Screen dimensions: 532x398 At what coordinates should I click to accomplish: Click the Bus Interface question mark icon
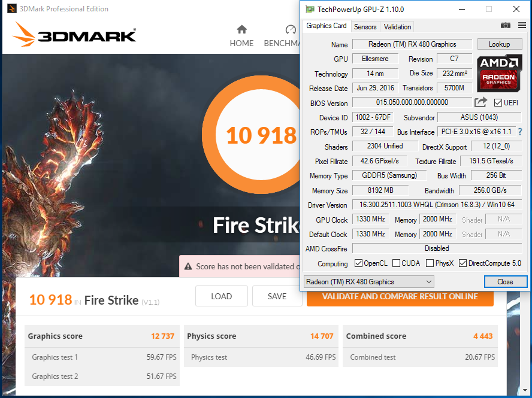pyautogui.click(x=520, y=132)
